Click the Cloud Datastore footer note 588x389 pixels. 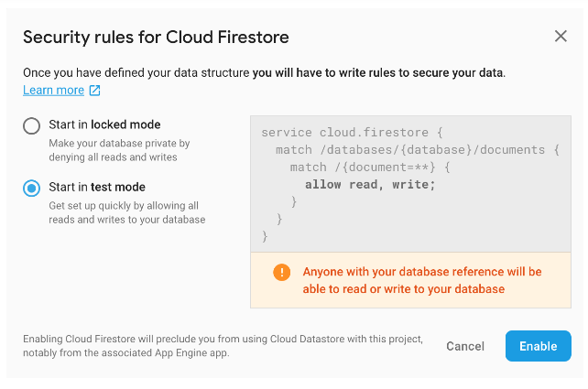(223, 346)
